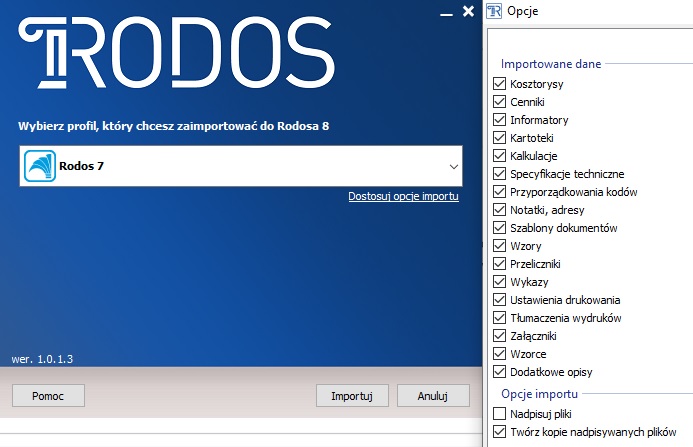Screen dimensions: 693x447
Task: Uncheck the Wzorce checkbox
Action: [499, 354]
